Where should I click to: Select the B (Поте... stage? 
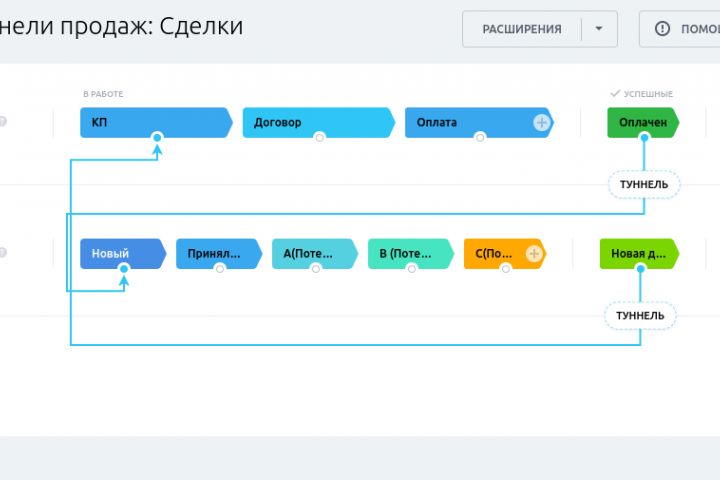(x=411, y=254)
